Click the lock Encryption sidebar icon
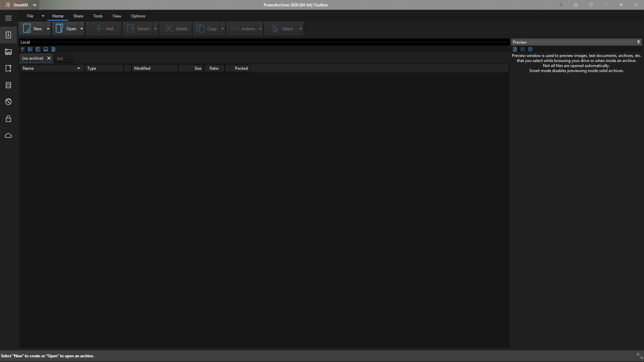 coord(8,119)
